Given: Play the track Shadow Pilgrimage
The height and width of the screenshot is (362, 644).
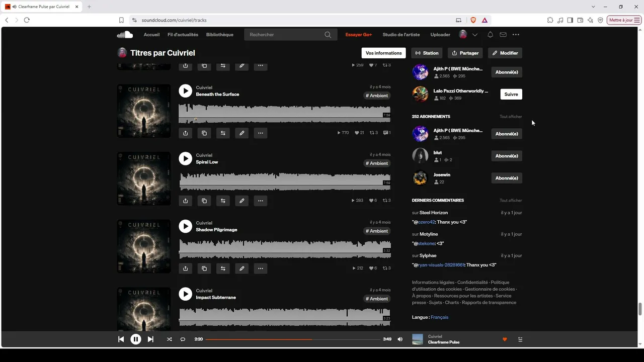Looking at the screenshot, I should [x=186, y=226].
